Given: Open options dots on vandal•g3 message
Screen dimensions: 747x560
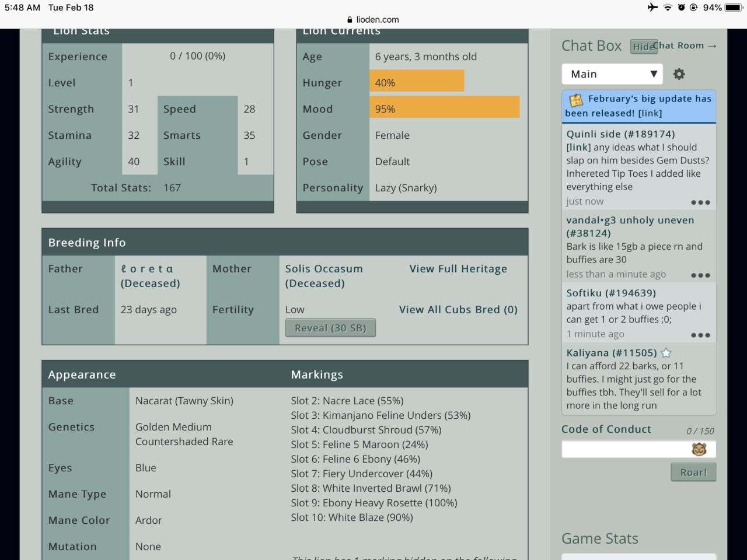Looking at the screenshot, I should click(x=700, y=275).
